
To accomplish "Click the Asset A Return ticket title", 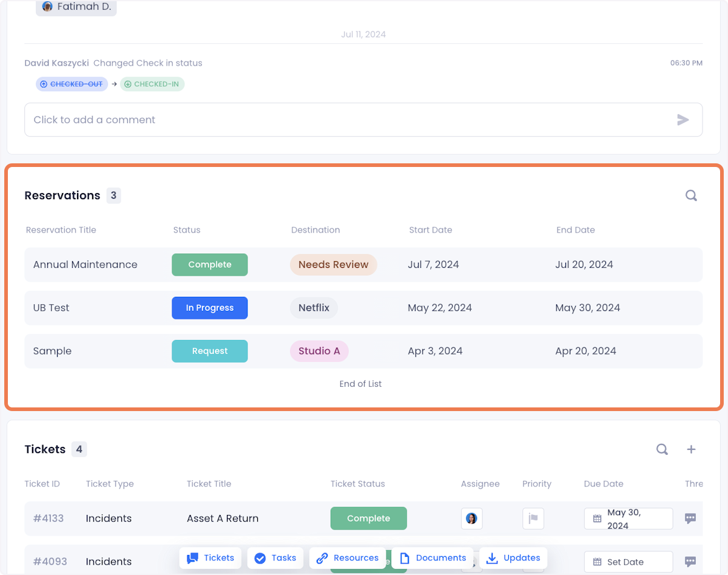I will pos(223,519).
